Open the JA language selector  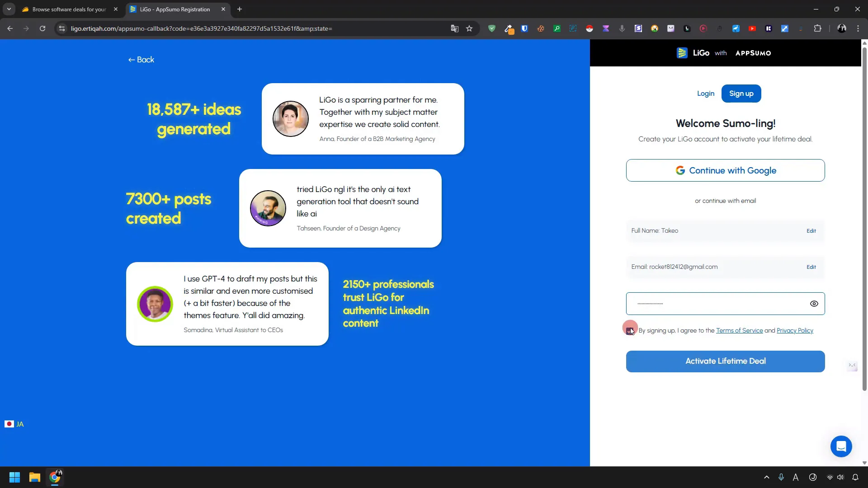point(14,424)
